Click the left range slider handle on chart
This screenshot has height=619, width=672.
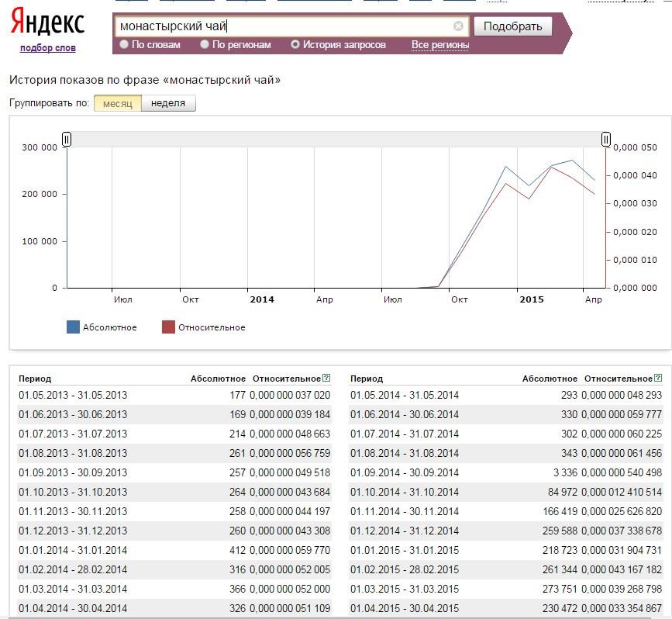67,139
